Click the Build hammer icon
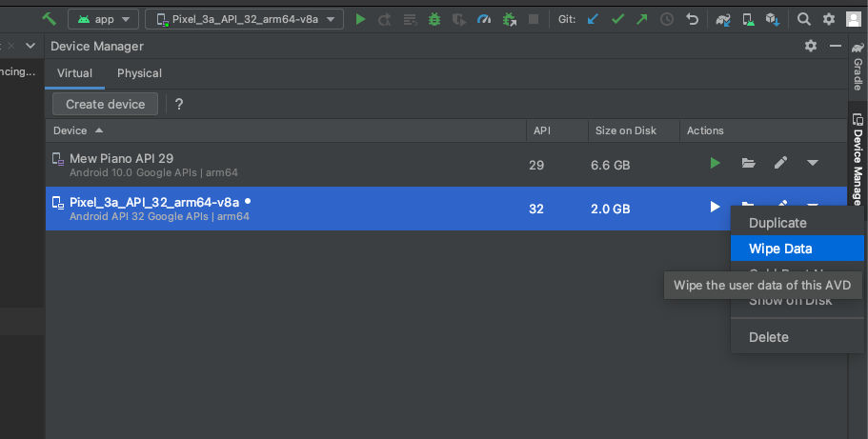 tap(50, 19)
